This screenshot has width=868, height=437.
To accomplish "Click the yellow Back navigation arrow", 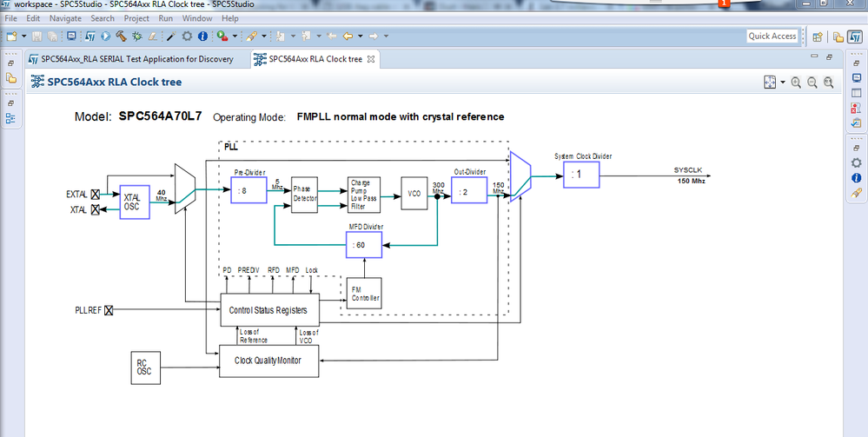I will point(348,36).
